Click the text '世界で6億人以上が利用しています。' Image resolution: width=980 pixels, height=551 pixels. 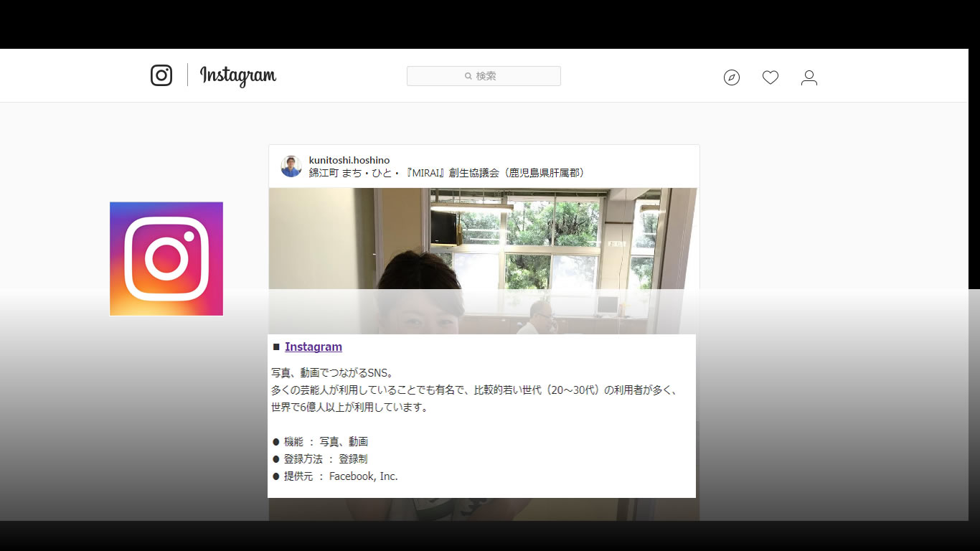pyautogui.click(x=350, y=408)
